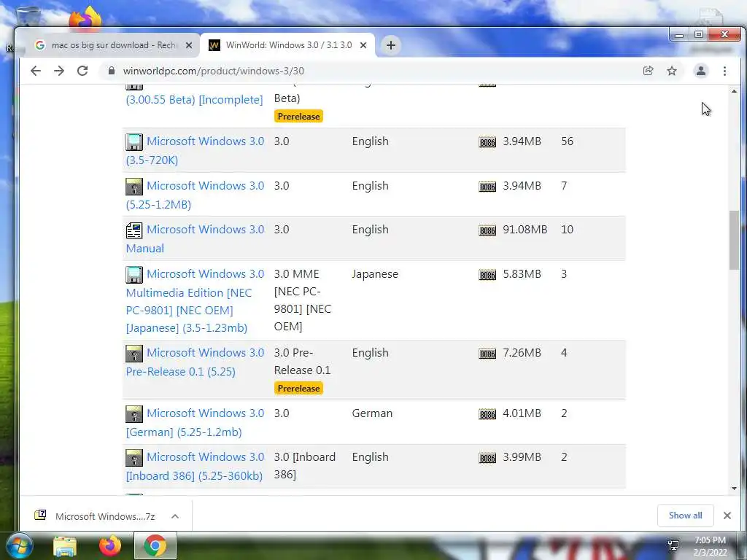Click 8086 architecture icon in the Manual row
The image size is (747, 560).
487,230
